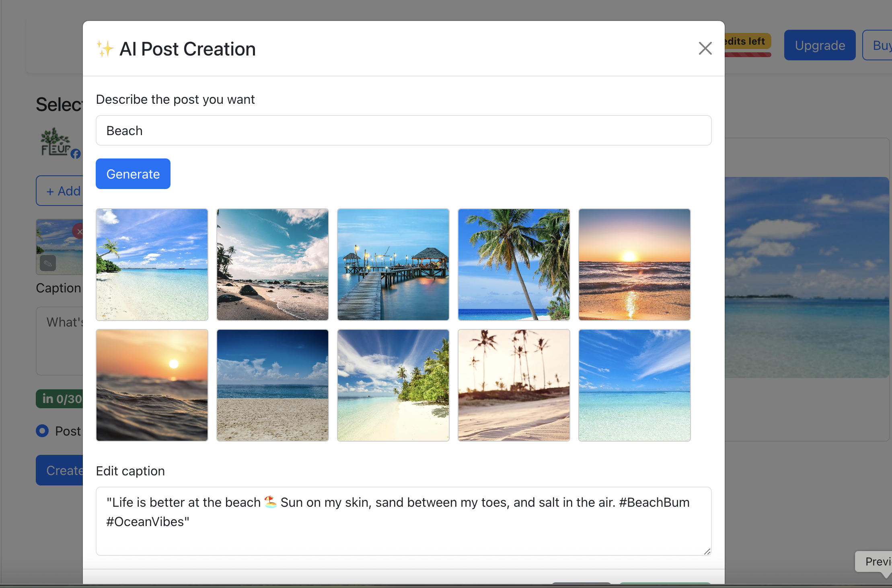Click the Upgrade button
The width and height of the screenshot is (892, 588).
click(820, 45)
